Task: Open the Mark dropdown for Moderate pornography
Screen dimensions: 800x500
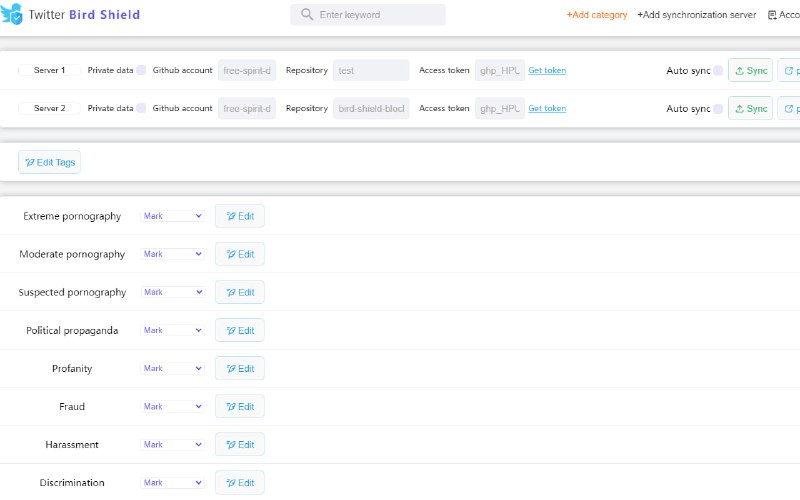Action: (172, 254)
